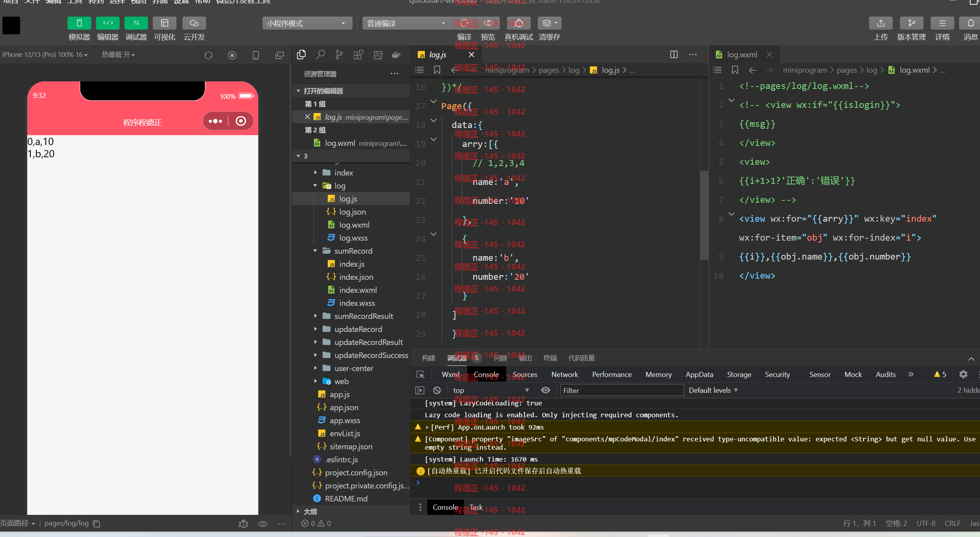Toggle phone device frame icon
Image resolution: width=980 pixels, height=537 pixels.
[x=256, y=55]
